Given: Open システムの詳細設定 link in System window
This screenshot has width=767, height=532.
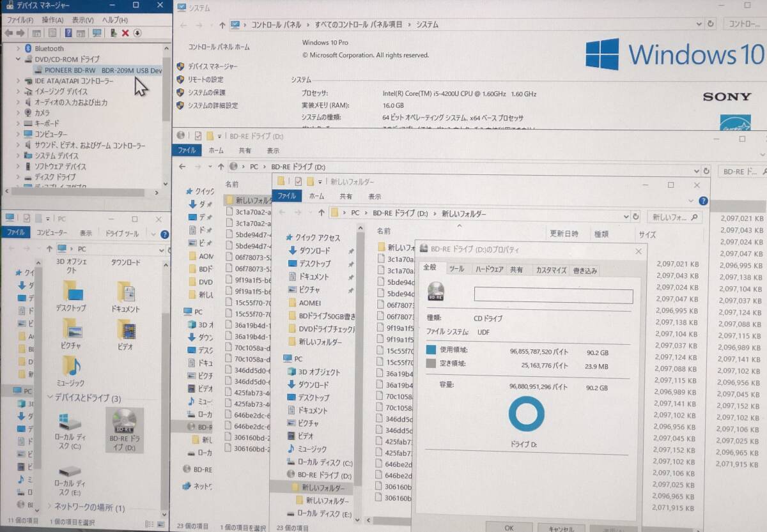Looking at the screenshot, I should [x=212, y=105].
